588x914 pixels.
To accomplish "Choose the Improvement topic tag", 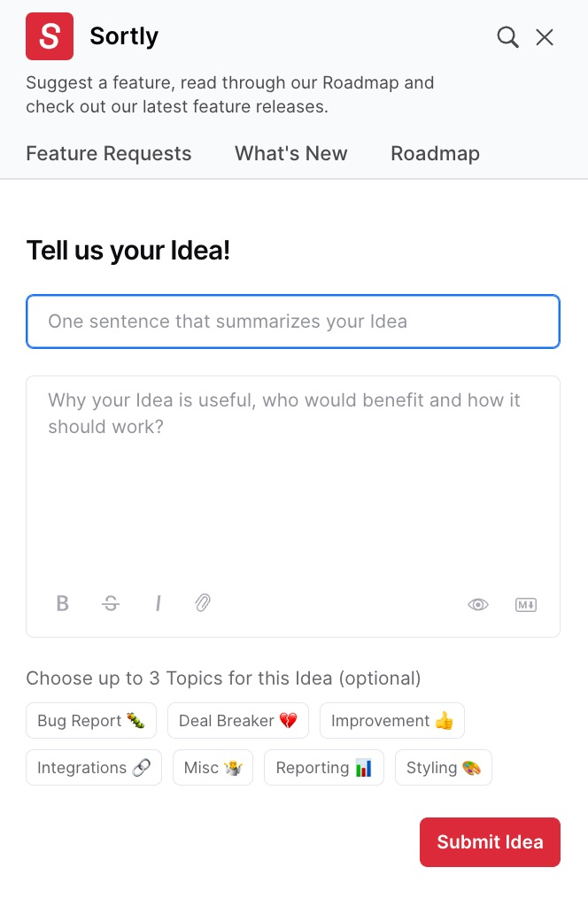I will 392,721.
